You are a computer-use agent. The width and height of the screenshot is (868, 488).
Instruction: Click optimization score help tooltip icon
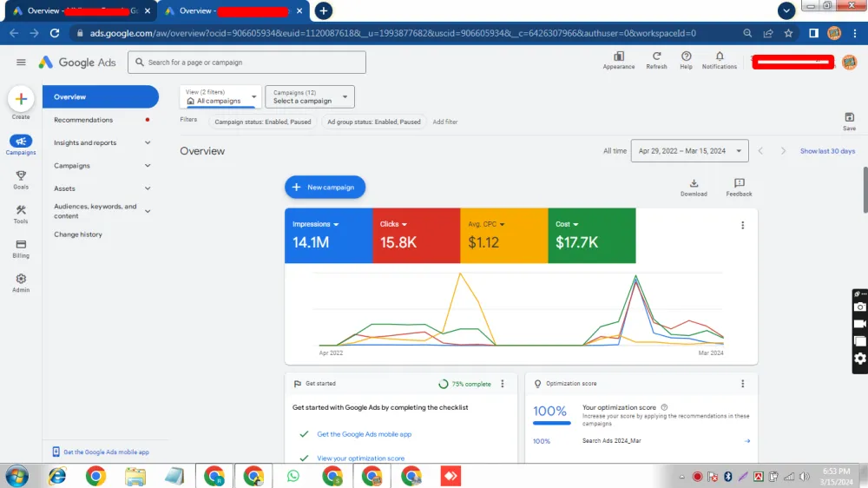(x=664, y=407)
